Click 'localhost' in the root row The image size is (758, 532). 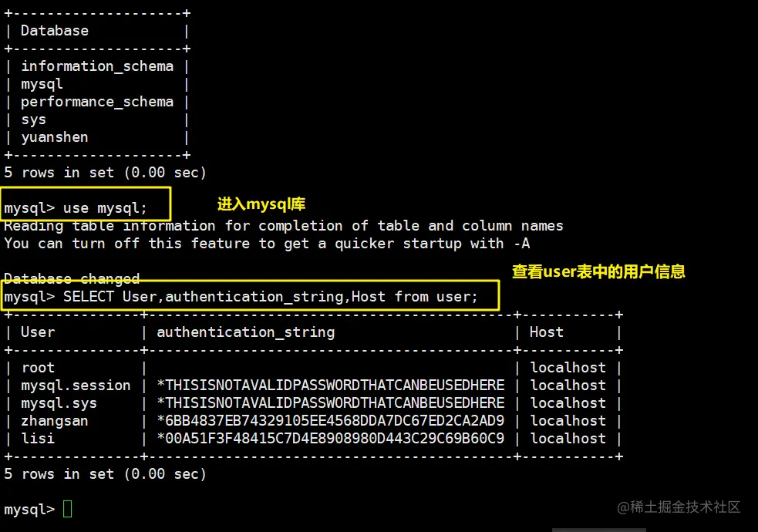point(568,368)
